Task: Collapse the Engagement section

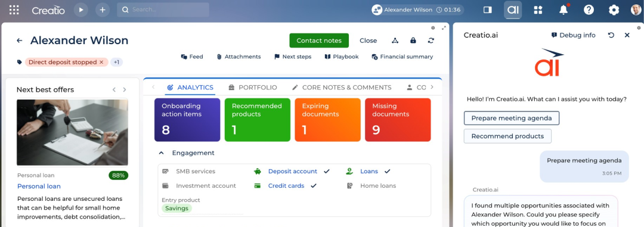Action: [x=162, y=153]
